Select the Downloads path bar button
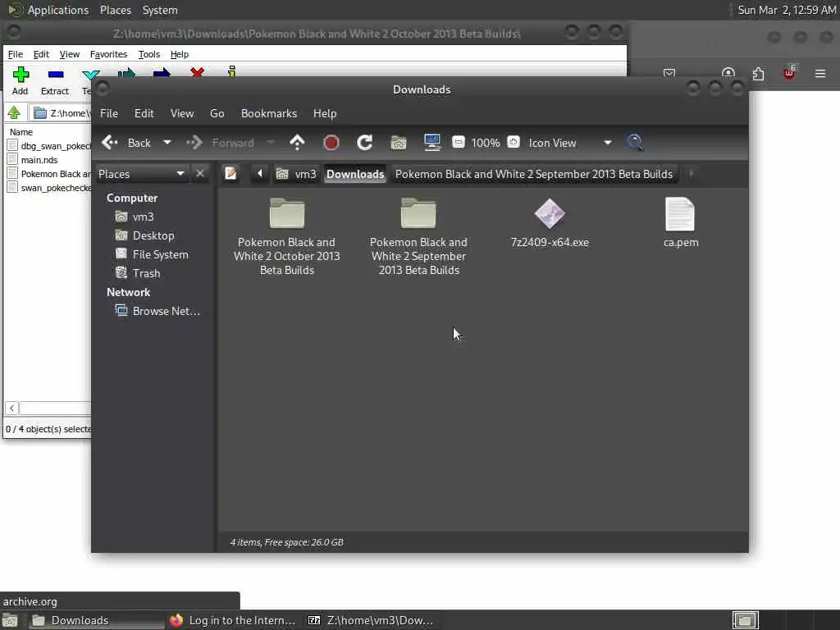 click(355, 174)
